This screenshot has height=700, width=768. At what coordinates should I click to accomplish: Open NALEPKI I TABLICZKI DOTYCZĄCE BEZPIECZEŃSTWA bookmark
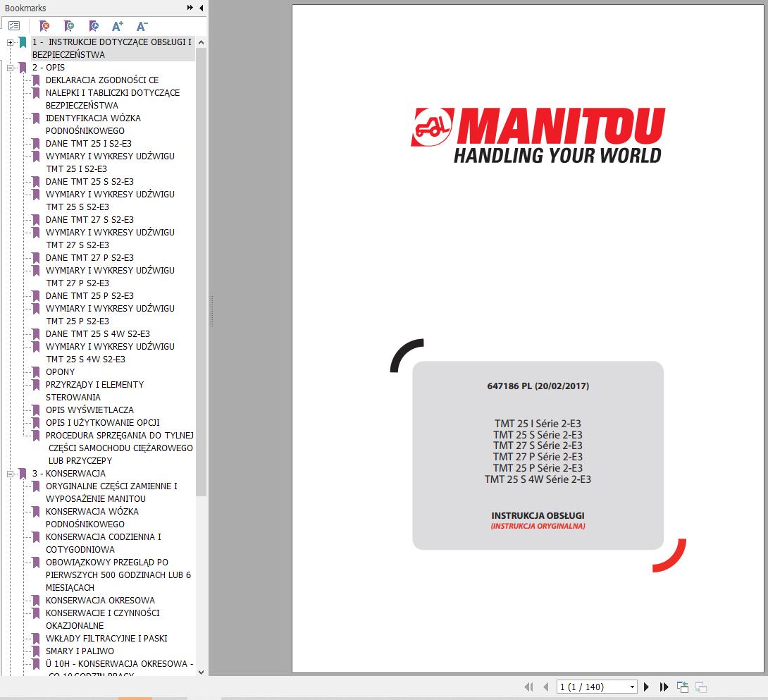point(113,99)
